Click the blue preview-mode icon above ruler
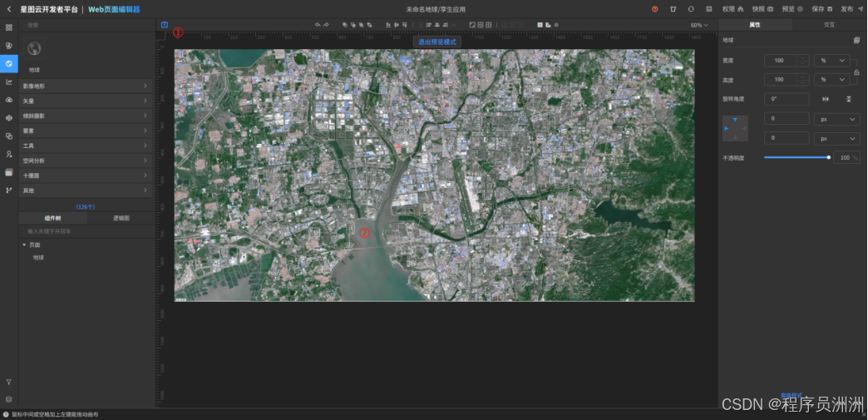Screen dimensions: 868x420 click(x=165, y=24)
